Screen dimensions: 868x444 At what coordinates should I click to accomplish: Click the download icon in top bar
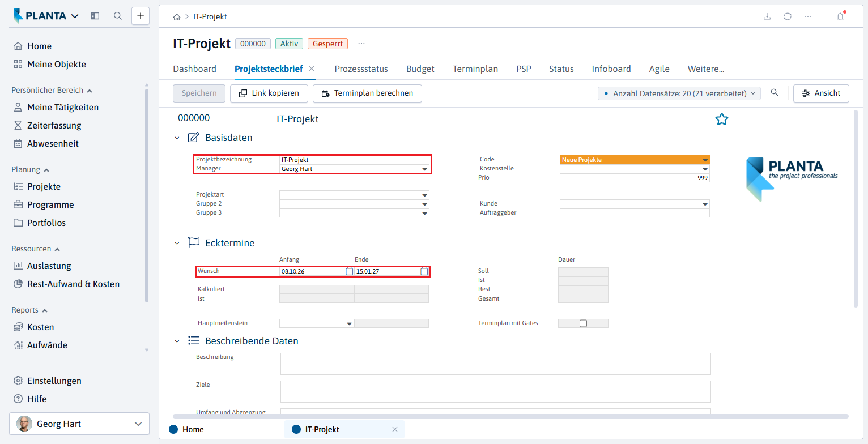click(767, 16)
